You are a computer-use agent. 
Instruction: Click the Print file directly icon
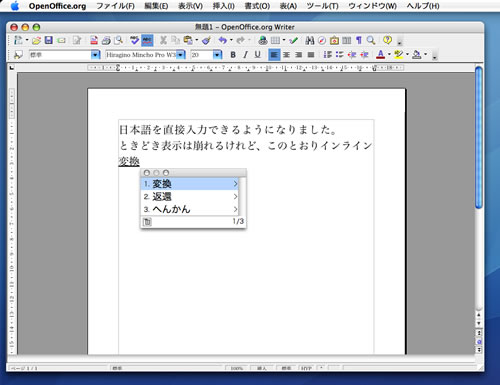(106, 40)
